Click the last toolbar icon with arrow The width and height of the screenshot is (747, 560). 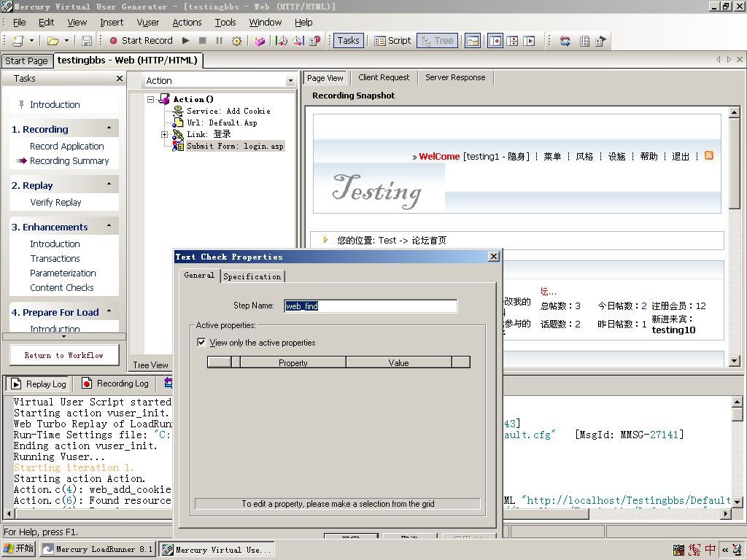(x=601, y=41)
